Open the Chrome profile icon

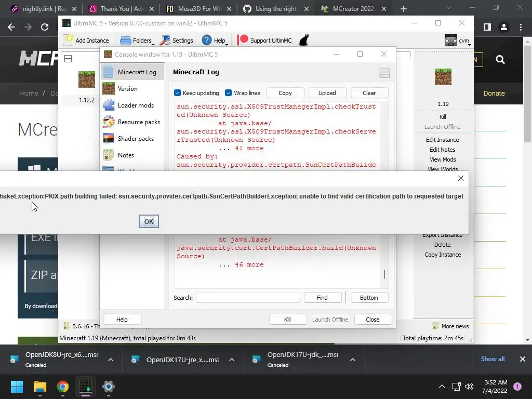pyautogui.click(x=504, y=27)
